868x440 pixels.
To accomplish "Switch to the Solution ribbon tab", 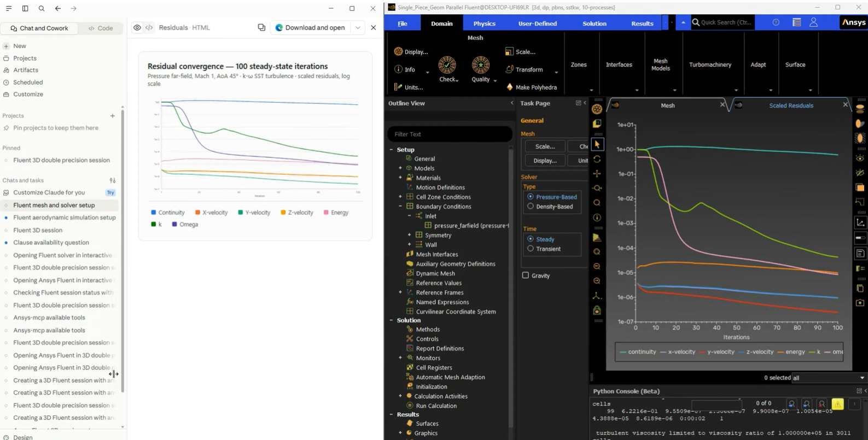I will [x=595, y=23].
